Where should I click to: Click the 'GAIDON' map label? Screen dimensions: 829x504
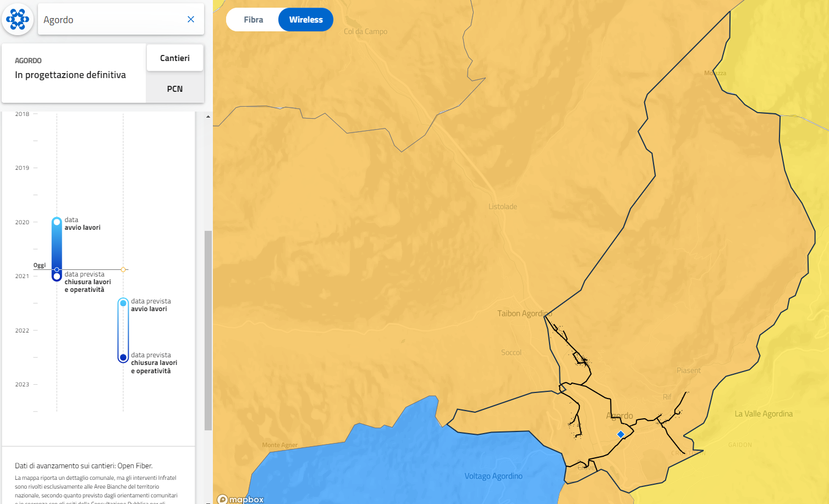(x=740, y=445)
